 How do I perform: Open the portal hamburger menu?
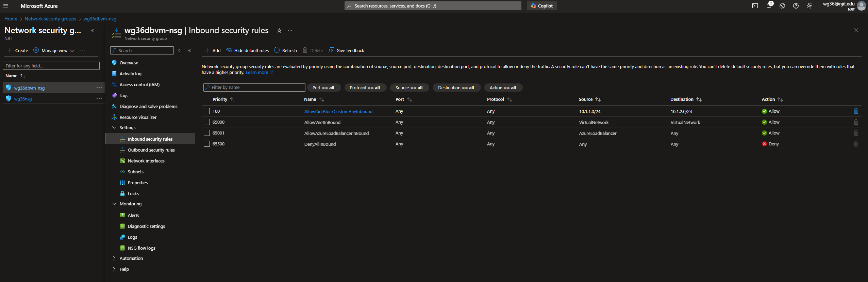pyautogui.click(x=6, y=6)
